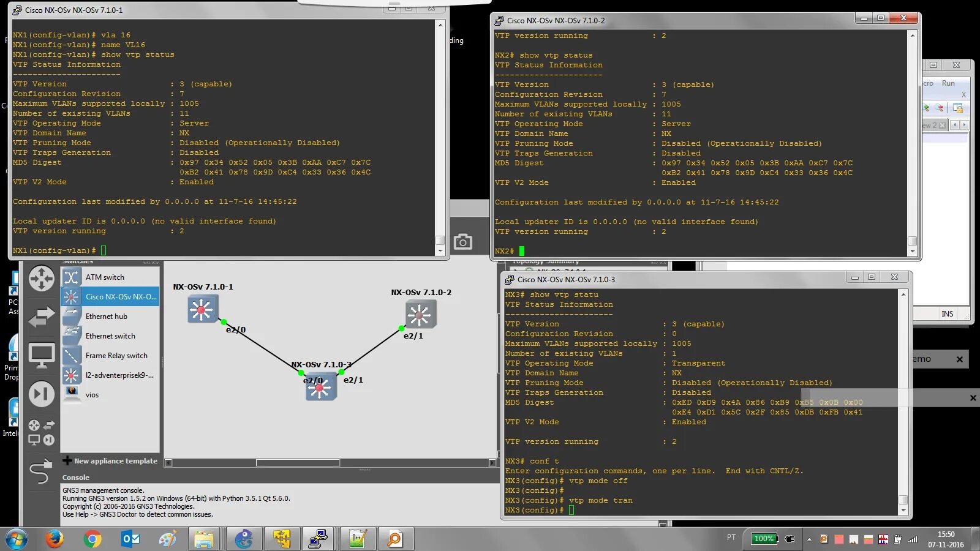Open Paint from taskbar
Viewport: 980px width, 551px height.
[x=167, y=539]
